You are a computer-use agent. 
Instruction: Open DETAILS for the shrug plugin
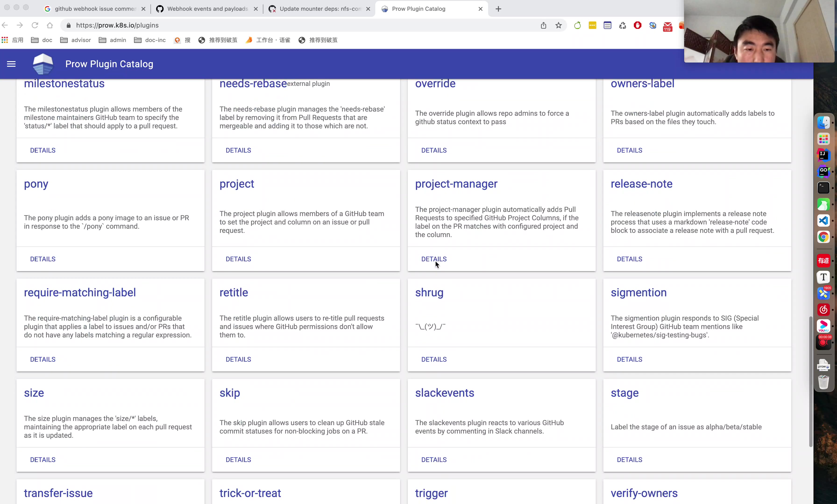pyautogui.click(x=434, y=359)
